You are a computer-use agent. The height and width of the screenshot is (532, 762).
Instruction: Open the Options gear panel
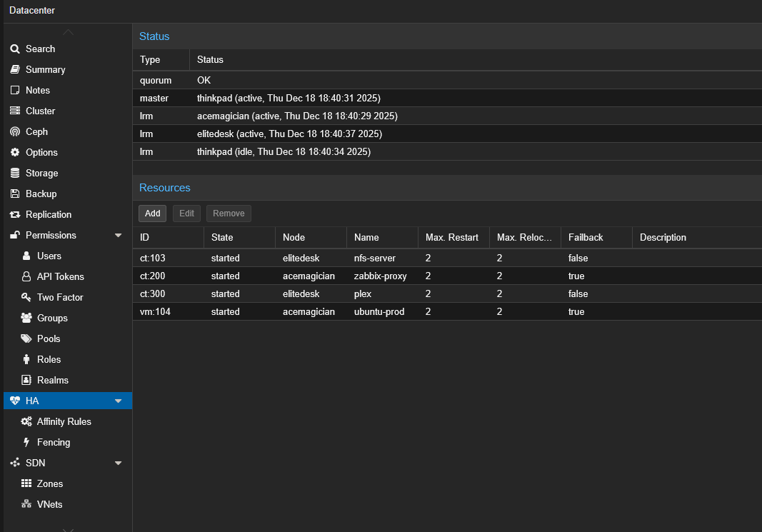pos(43,152)
